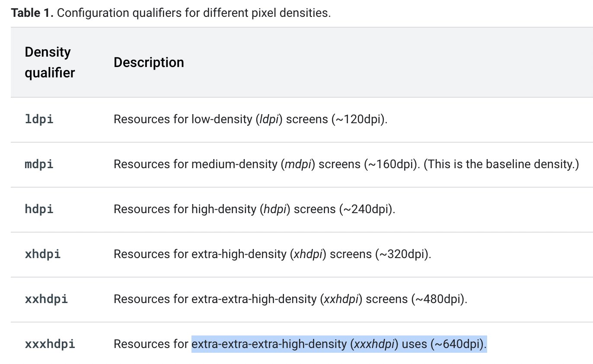Click the extra-extra-high-density (~480dpi) description

click(290, 299)
